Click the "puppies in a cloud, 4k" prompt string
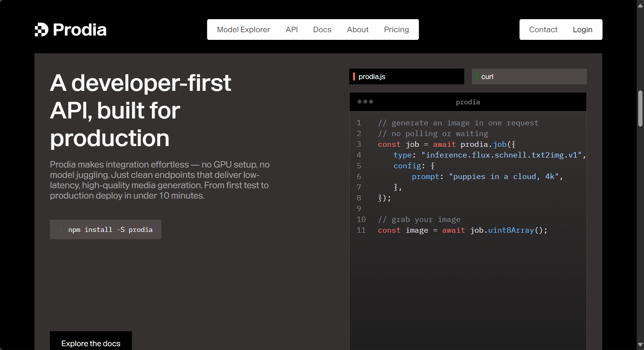Viewport: 644px width, 350px height. tap(504, 177)
